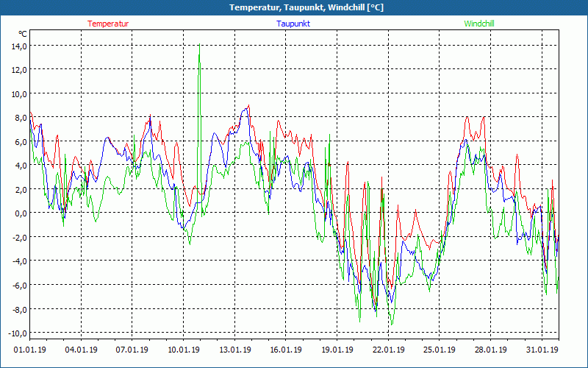Screen dimensions: 588x368
Task: Click the 4,0 y-axis value
Action: point(21,165)
